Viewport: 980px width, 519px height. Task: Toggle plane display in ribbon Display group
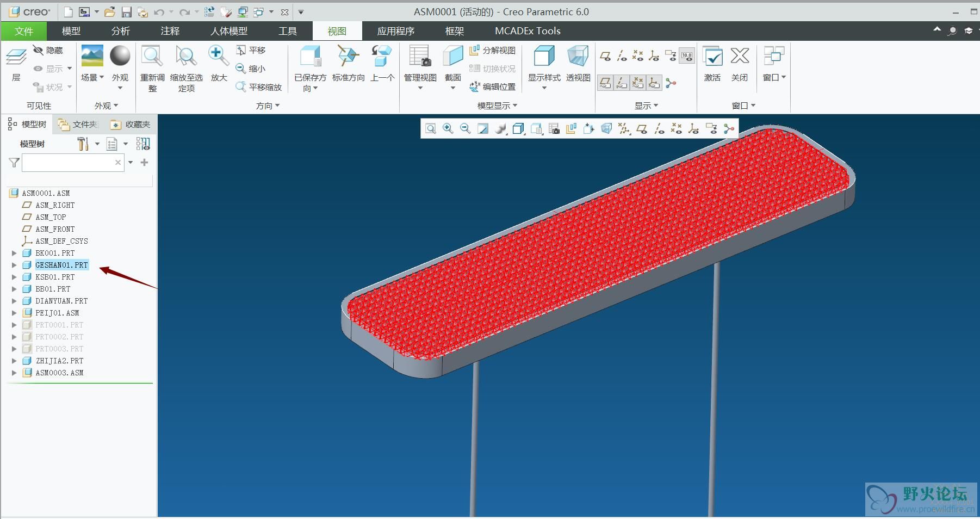605,55
